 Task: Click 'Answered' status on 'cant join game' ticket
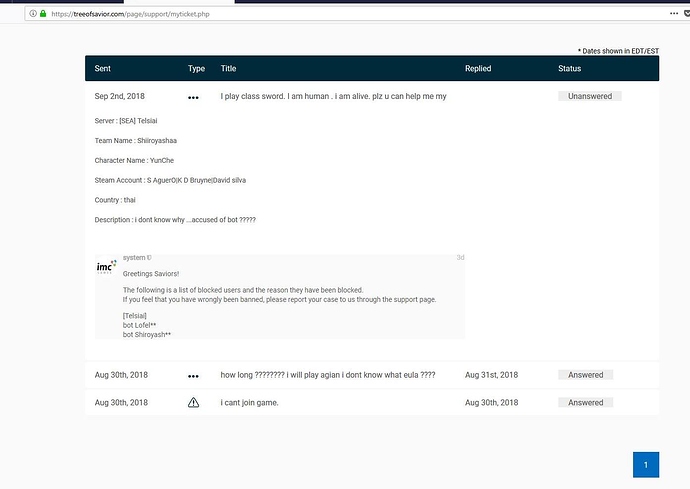pyautogui.click(x=585, y=403)
